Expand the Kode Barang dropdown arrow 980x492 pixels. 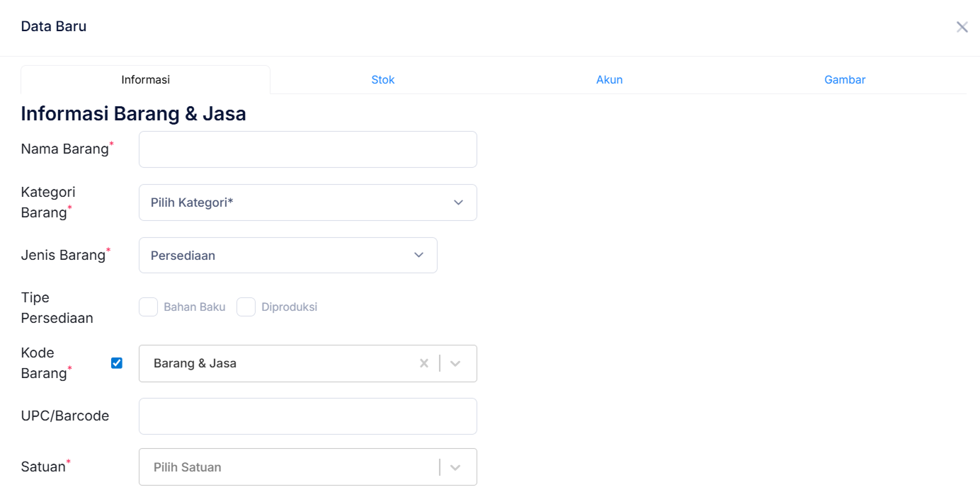[x=455, y=363]
